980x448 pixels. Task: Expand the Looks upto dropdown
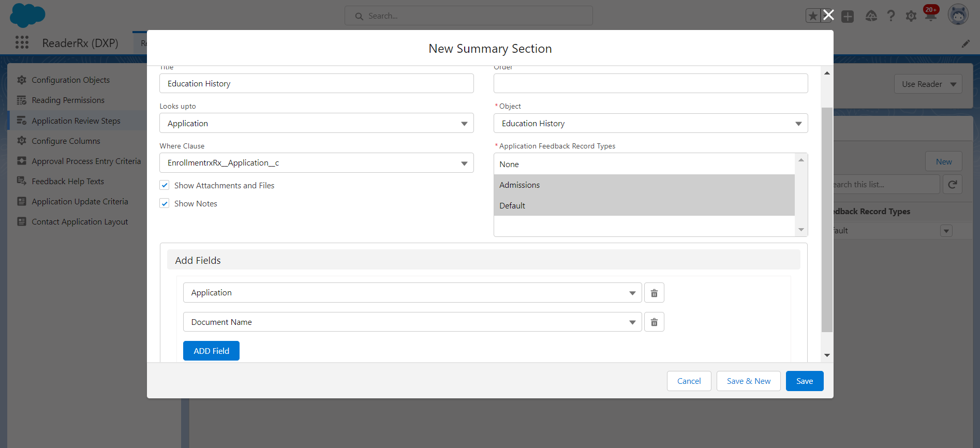(316, 123)
